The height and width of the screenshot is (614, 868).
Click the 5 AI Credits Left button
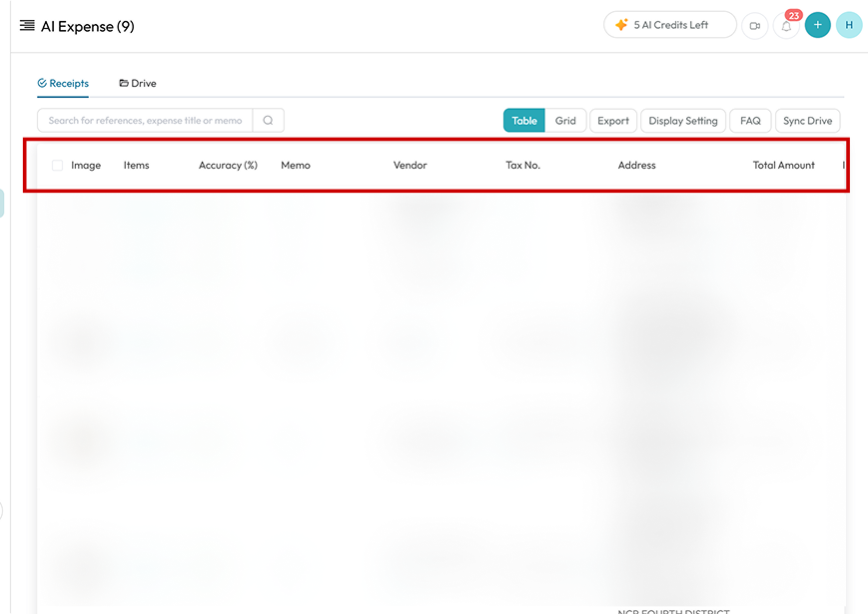(x=669, y=25)
